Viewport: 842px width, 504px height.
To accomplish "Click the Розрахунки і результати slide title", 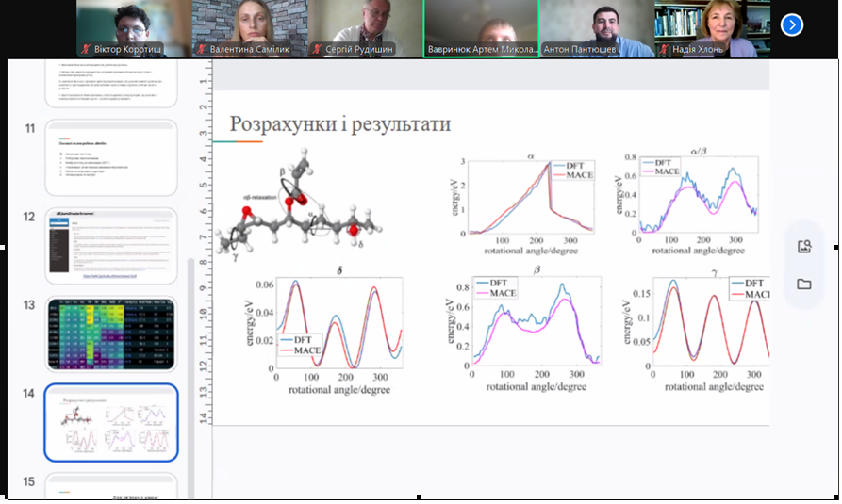I will (340, 123).
